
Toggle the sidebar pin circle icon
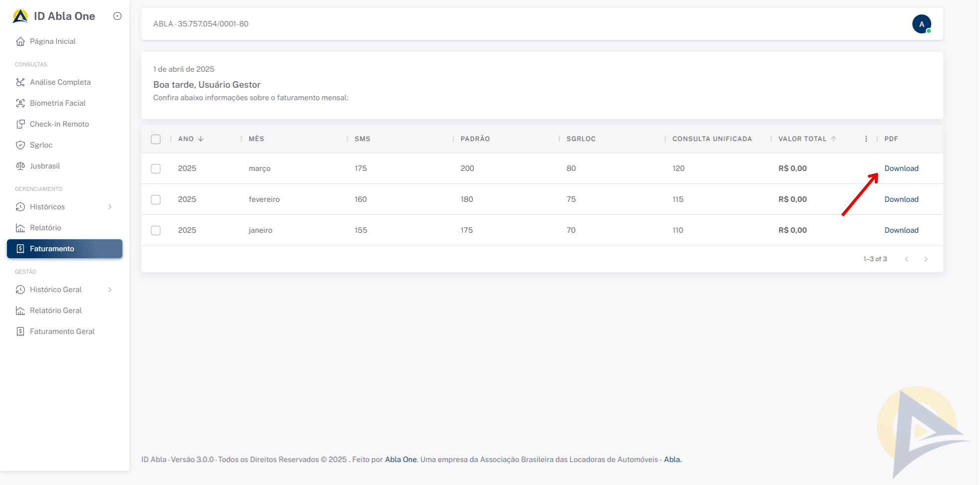(118, 16)
